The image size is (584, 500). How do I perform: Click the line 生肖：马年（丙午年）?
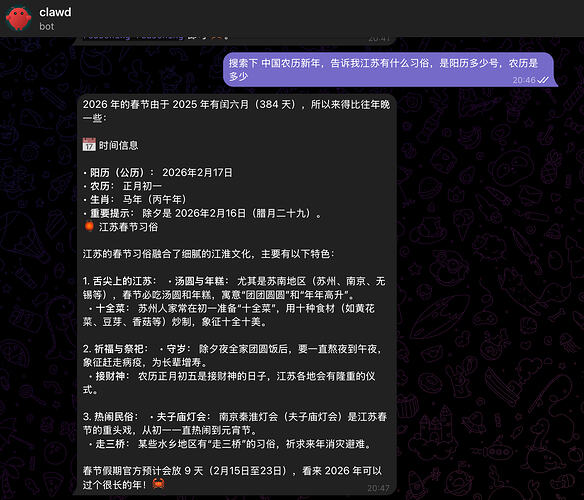tap(134, 199)
